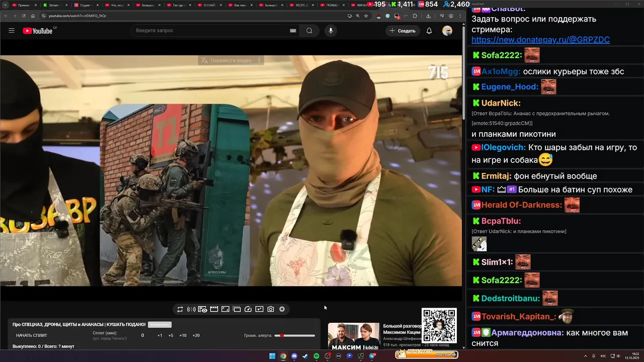The image size is (644, 362).
Task: Click the 'Копировать' button next to title
Action: (159, 325)
